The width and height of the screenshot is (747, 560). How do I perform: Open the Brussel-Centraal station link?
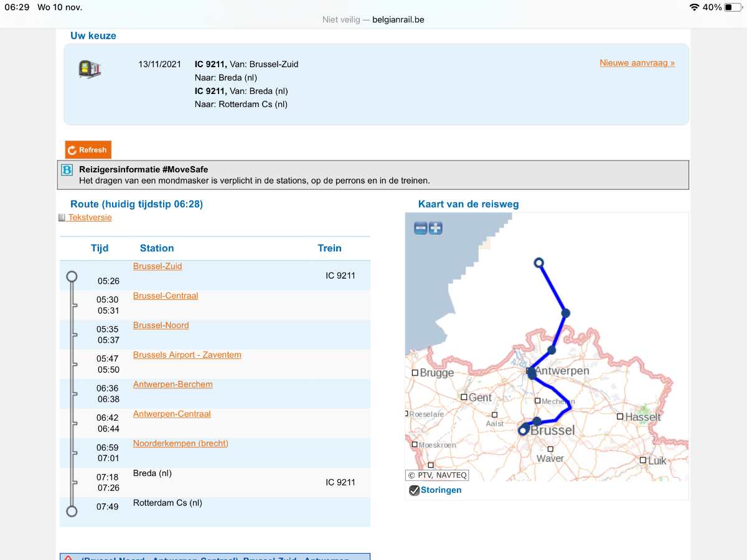(x=166, y=296)
